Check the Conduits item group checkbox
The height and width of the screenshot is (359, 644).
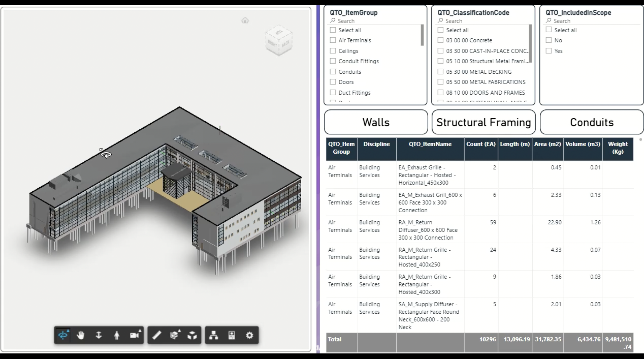[333, 72]
